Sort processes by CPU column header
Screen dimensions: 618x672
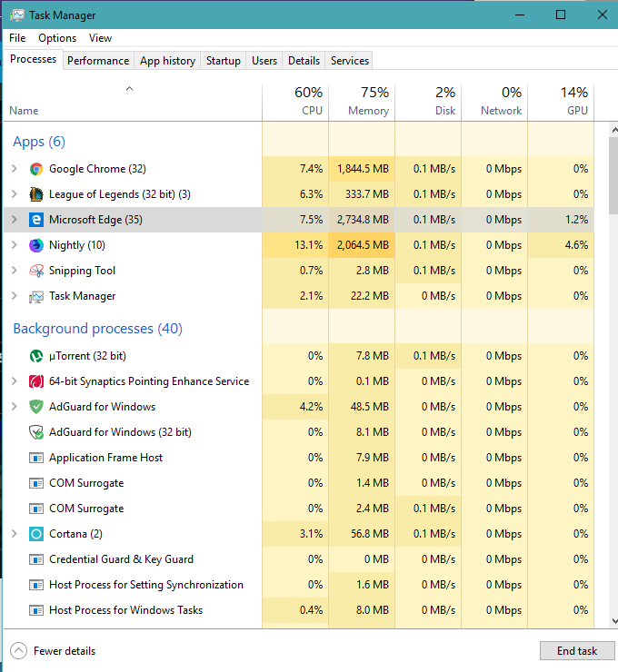tap(295, 101)
